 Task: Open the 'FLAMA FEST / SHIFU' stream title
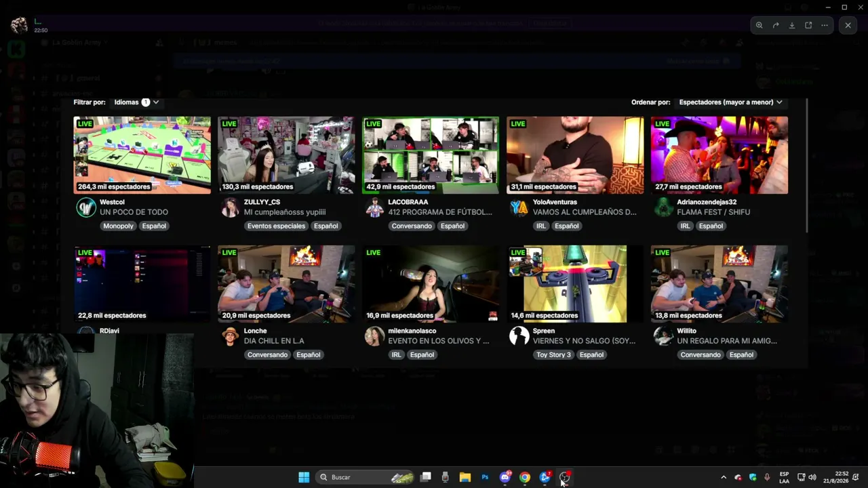click(713, 212)
